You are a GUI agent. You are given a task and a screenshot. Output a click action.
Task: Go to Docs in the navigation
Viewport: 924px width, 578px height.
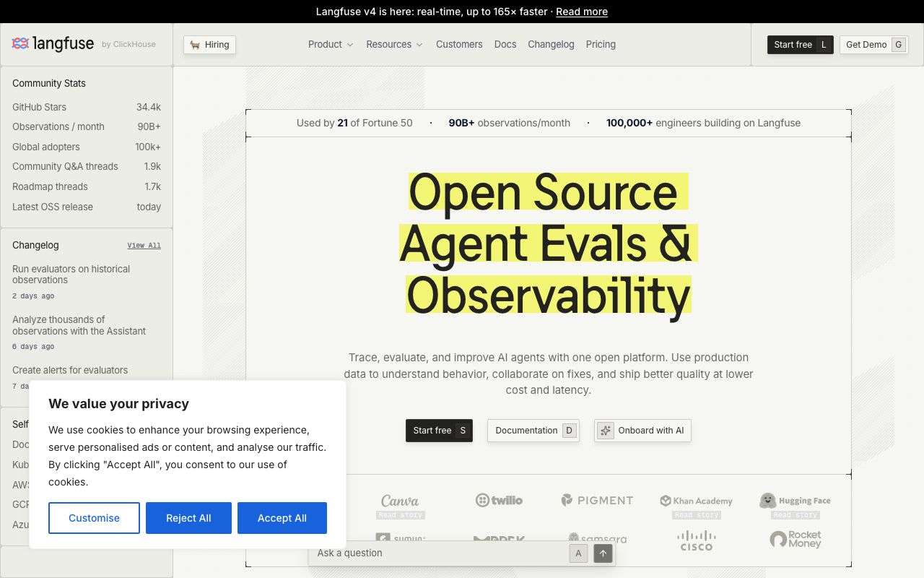[505, 44]
